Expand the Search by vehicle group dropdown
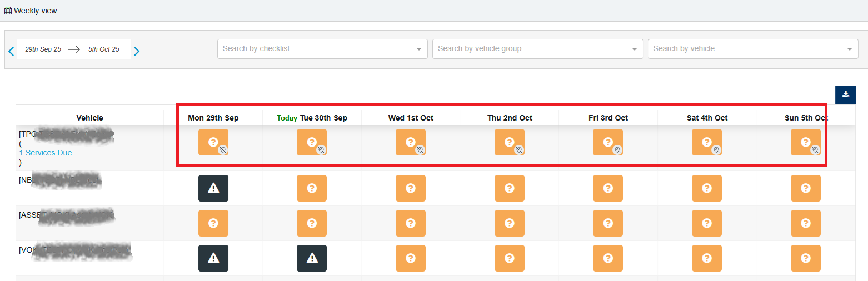Screen dimensions: 868x281 coord(537,49)
